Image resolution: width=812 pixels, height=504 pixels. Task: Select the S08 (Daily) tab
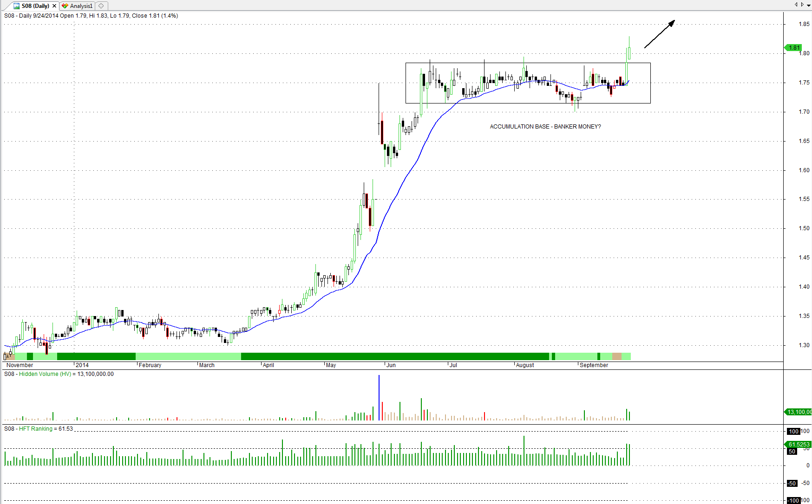pyautogui.click(x=35, y=6)
